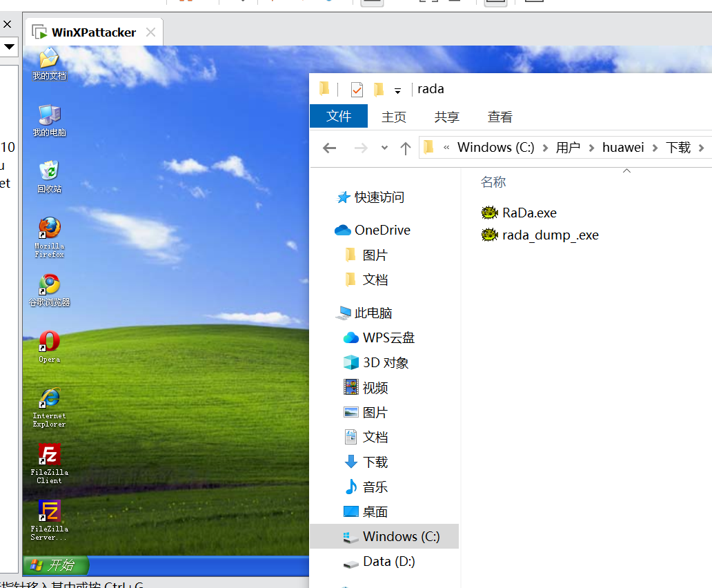Click the properties checkmark quick access icon
The width and height of the screenshot is (712, 588).
pos(357,90)
